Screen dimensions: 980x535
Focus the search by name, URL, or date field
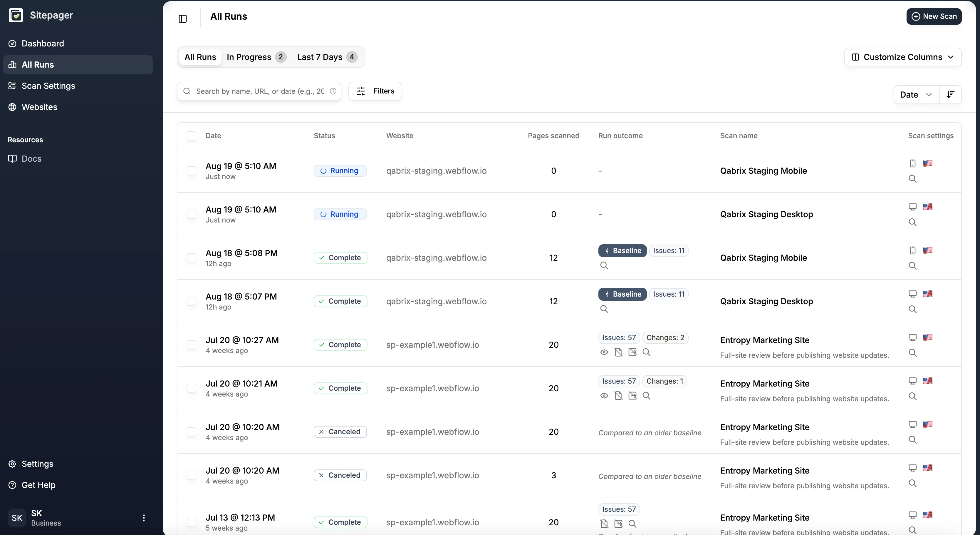point(259,91)
